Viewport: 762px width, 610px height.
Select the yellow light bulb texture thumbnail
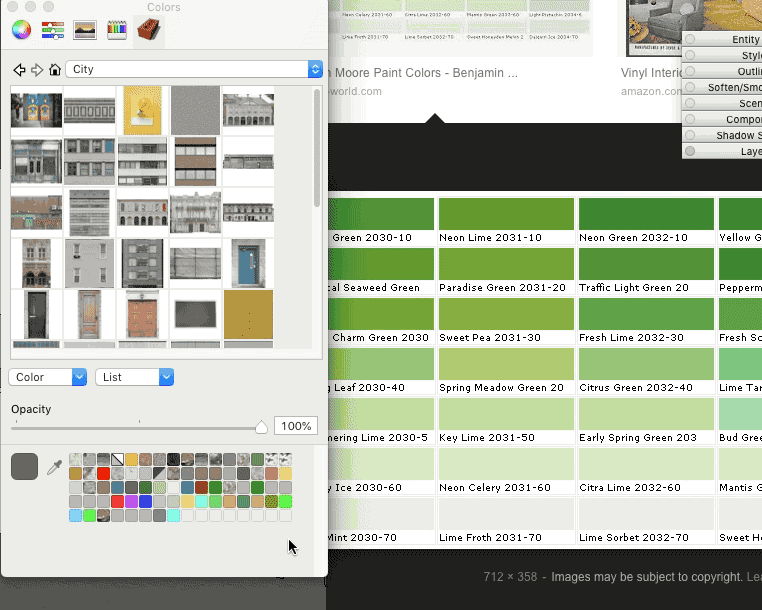coord(142,110)
